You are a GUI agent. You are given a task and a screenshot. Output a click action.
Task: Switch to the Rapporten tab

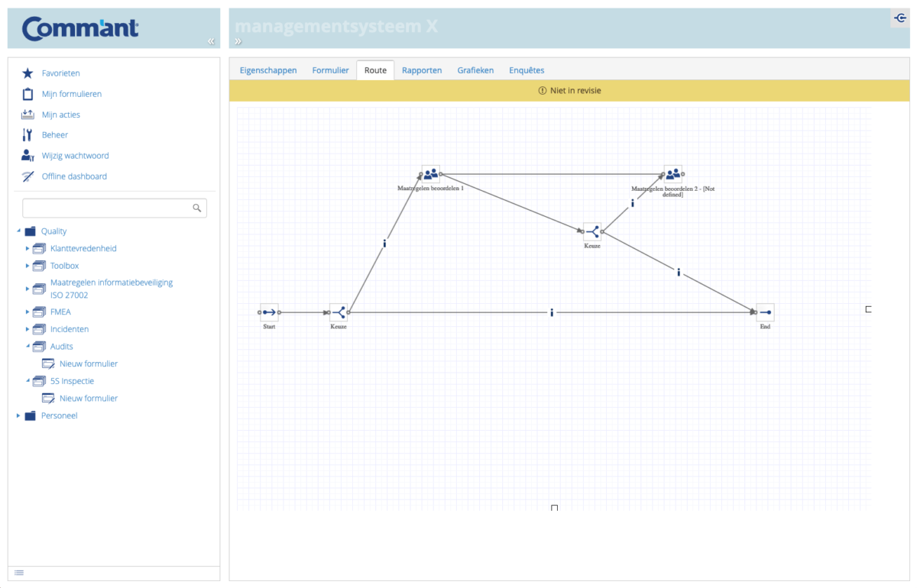pyautogui.click(x=422, y=69)
